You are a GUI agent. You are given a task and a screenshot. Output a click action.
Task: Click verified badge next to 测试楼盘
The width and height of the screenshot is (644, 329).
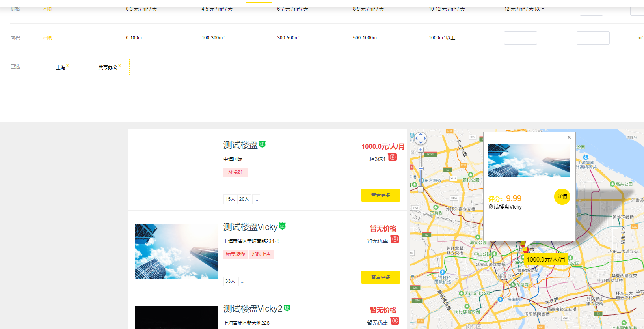click(262, 144)
